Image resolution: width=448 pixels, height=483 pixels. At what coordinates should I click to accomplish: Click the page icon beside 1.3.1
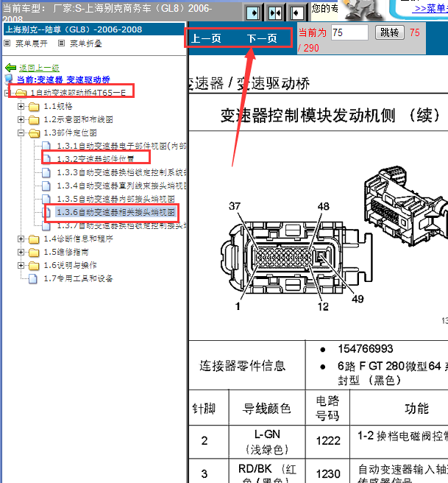(46, 146)
